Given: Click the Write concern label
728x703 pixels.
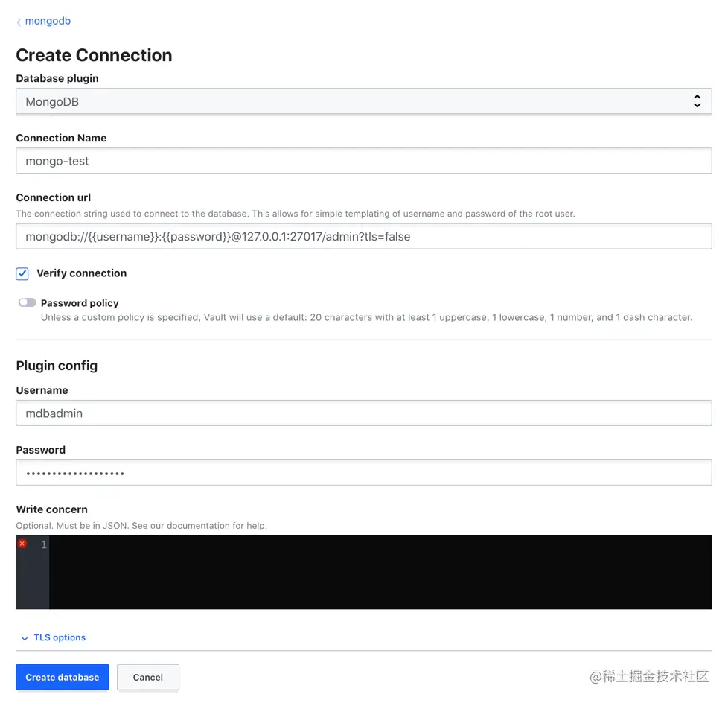Looking at the screenshot, I should click(51, 509).
